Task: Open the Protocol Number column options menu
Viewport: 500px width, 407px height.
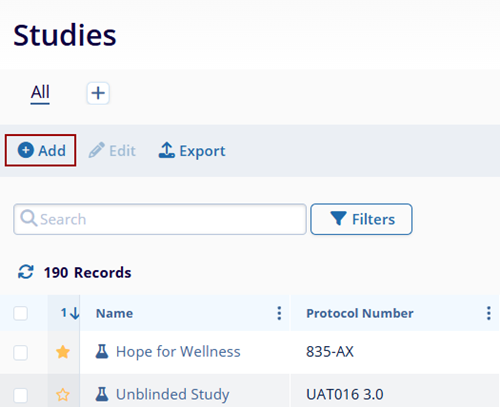Action: tap(489, 313)
